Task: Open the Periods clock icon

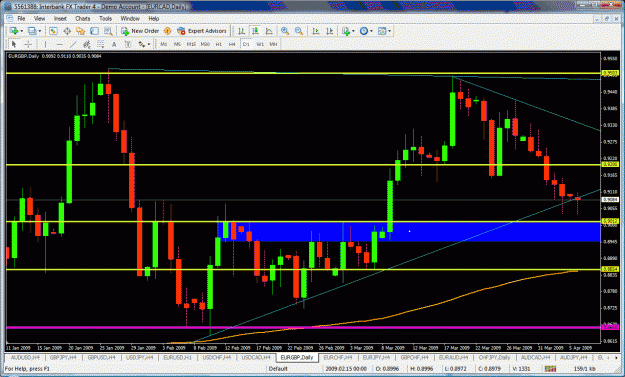Action: [x=364, y=31]
